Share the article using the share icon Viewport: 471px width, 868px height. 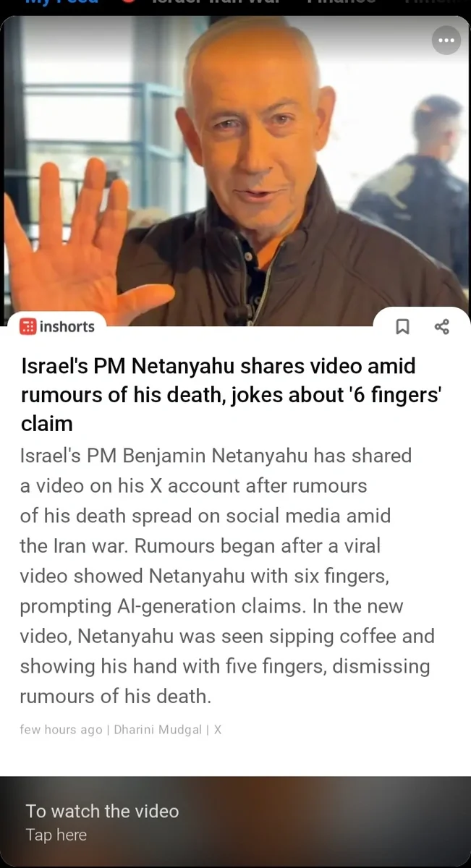pyautogui.click(x=441, y=327)
